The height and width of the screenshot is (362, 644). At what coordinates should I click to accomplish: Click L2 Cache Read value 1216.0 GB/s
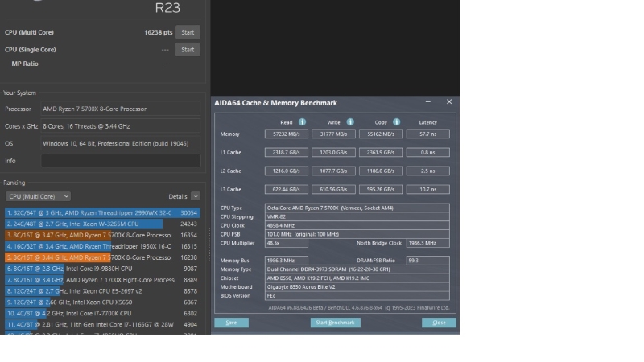287,171
